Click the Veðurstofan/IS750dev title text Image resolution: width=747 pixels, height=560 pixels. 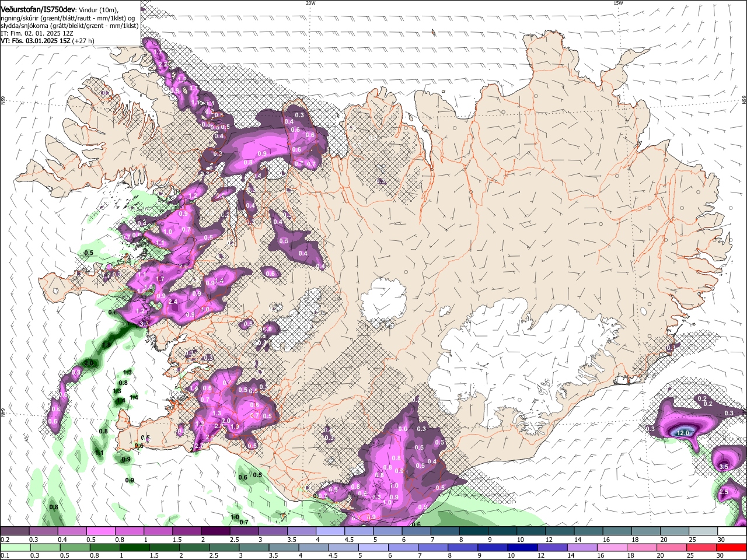[39, 9]
